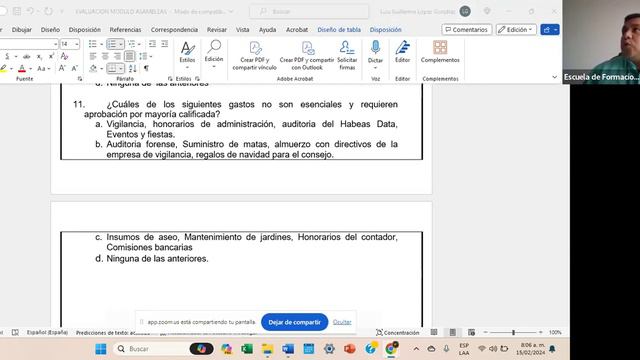Increase the paragraph indent
The height and width of the screenshot is (360, 640).
[164, 44]
